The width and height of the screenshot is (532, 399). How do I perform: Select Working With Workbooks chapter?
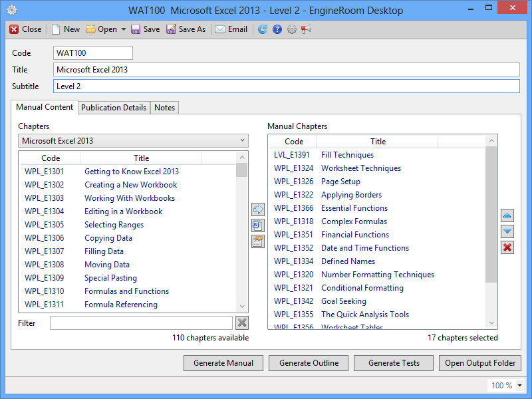(128, 198)
